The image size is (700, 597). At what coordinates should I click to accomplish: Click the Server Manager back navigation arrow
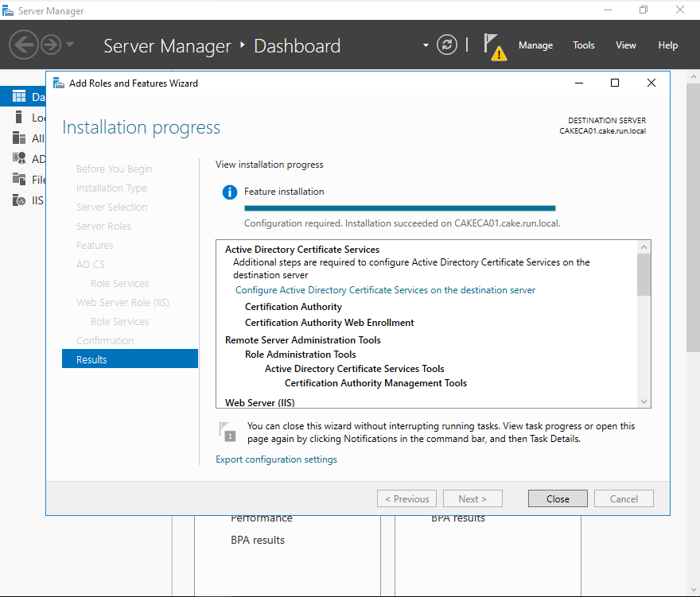(x=24, y=45)
